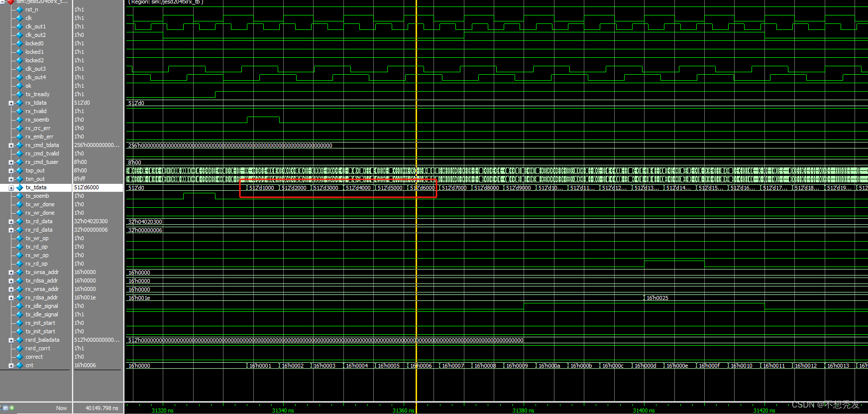868x414 pixels.
Task: Select the rx_cmd_tvalid signal icon
Action: point(19,153)
